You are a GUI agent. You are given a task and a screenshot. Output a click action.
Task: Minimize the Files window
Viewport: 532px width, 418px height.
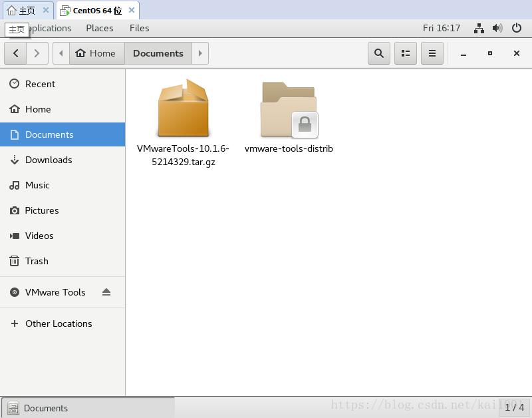(x=464, y=54)
